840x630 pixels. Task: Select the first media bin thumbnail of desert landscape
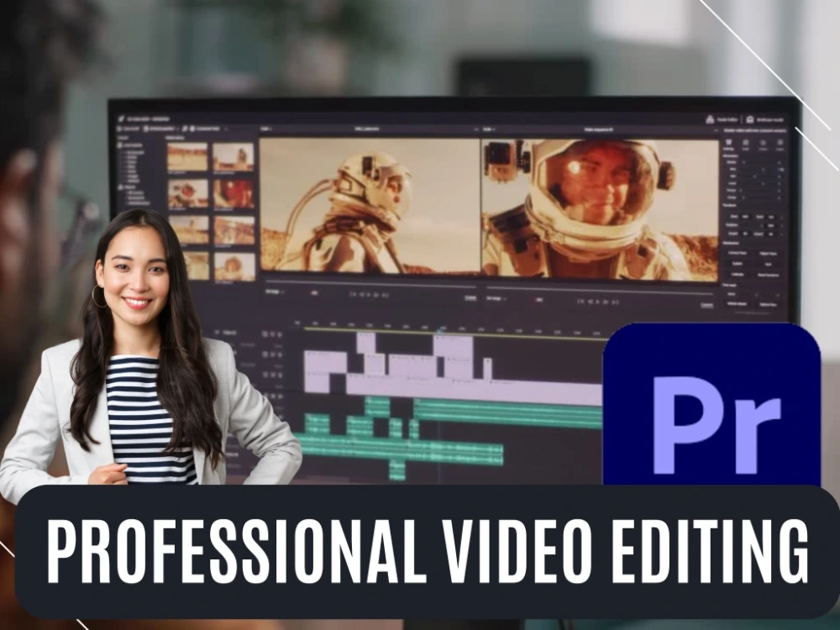[187, 156]
